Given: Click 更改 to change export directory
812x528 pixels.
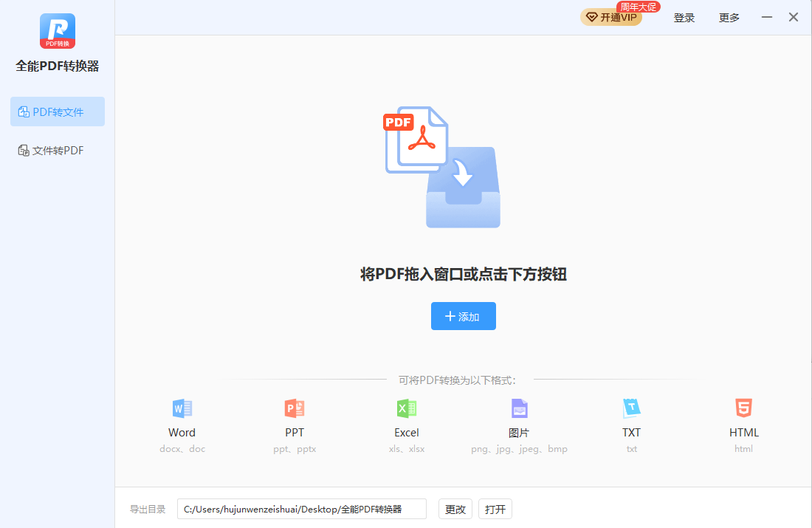Looking at the screenshot, I should (455, 509).
